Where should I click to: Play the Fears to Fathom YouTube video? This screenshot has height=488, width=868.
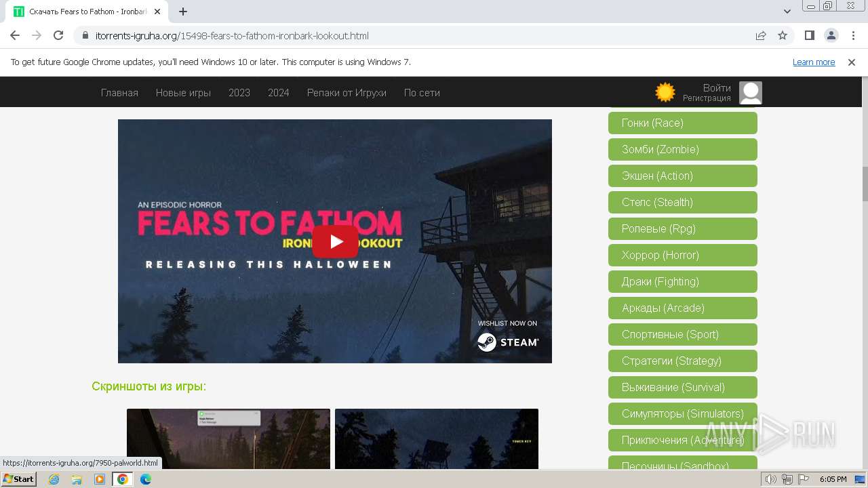[335, 241]
